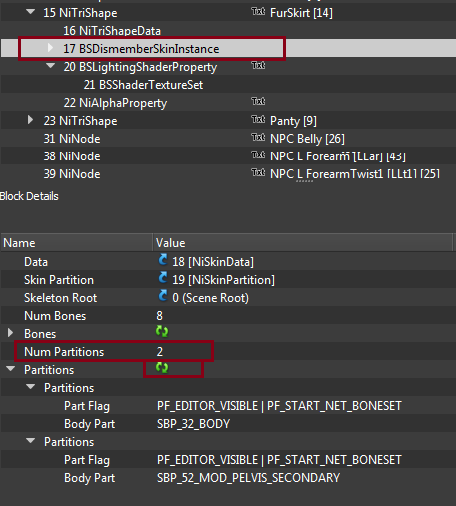Click the Part Flag value above SBP_52_MOD_PELVIS_SECONDARY
This screenshot has height=506, width=456.
click(x=279, y=460)
